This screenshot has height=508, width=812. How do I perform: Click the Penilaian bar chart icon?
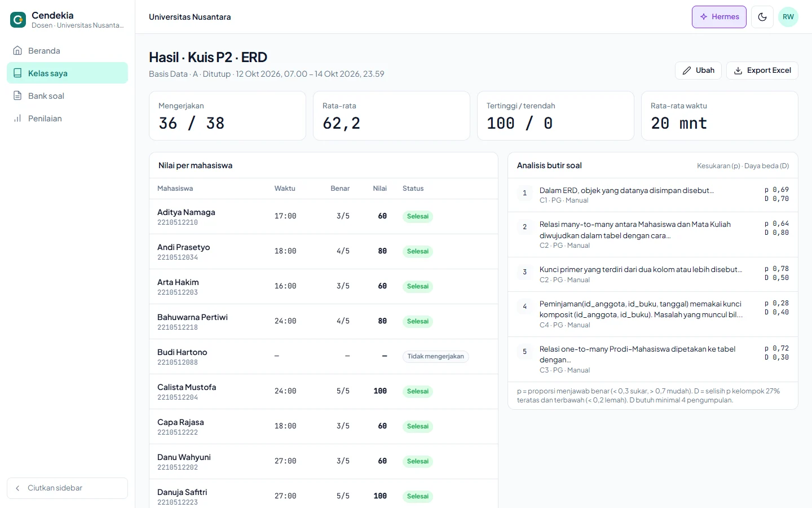pos(17,119)
